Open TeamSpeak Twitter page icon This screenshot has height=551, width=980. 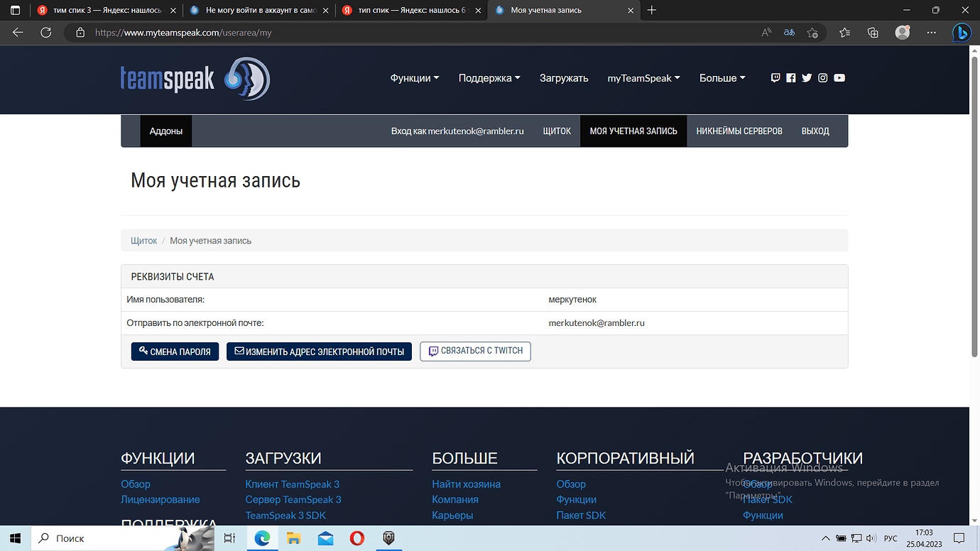(807, 78)
